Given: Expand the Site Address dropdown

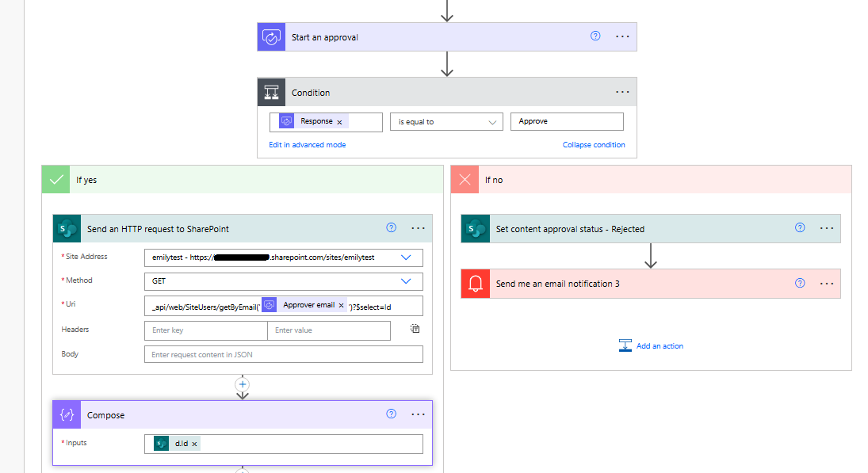Looking at the screenshot, I should pyautogui.click(x=406, y=257).
